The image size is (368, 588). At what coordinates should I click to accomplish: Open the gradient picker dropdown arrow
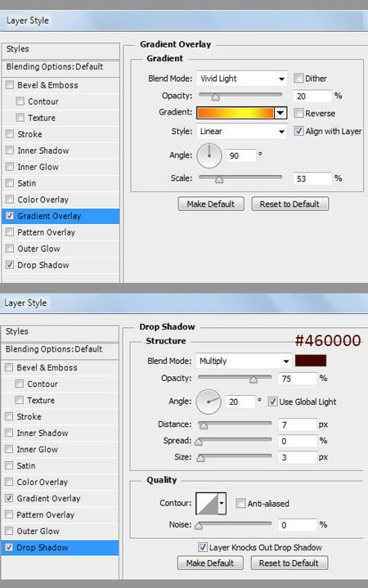tap(280, 113)
